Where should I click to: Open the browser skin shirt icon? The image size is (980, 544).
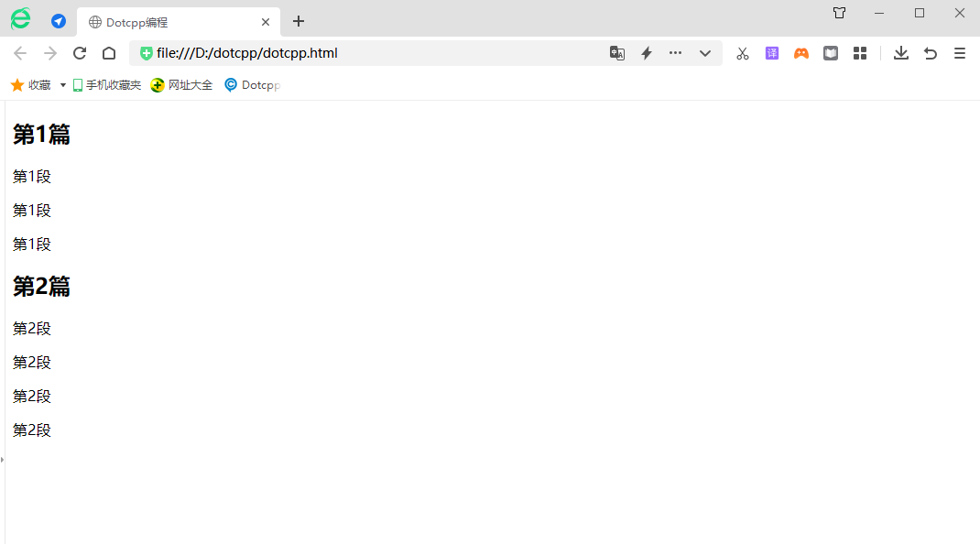(839, 13)
